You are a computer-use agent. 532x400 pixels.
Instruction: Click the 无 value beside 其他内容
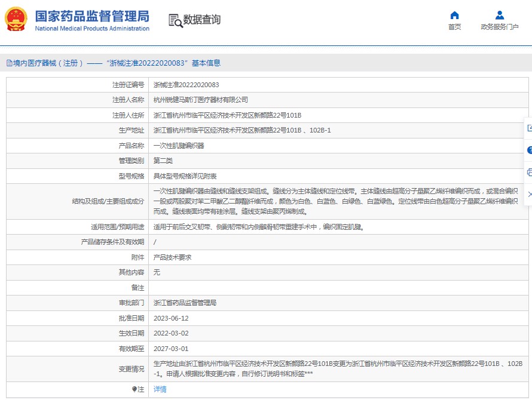click(157, 272)
